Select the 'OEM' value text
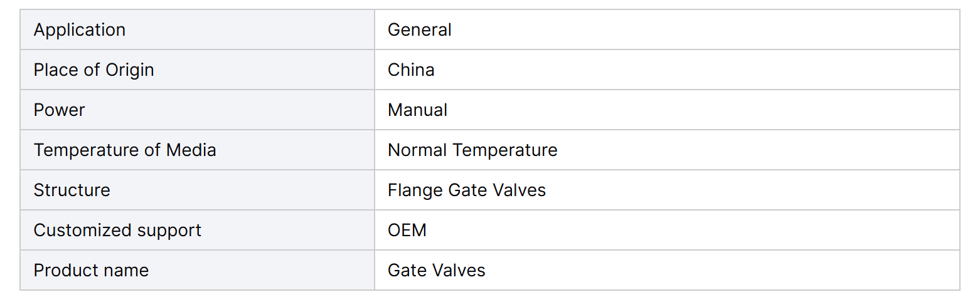 [407, 231]
